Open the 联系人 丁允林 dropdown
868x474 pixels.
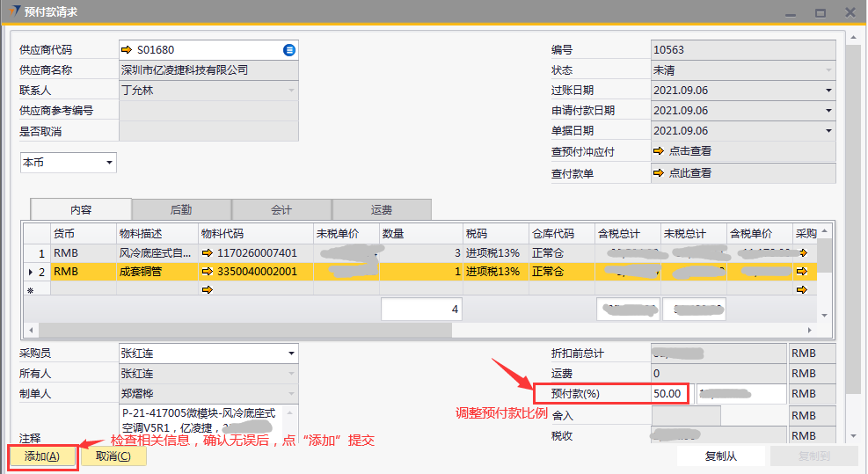pos(291,90)
